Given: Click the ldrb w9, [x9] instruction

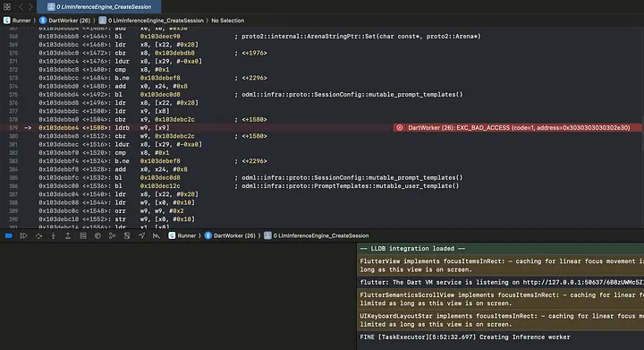Looking at the screenshot, I should [x=142, y=128].
